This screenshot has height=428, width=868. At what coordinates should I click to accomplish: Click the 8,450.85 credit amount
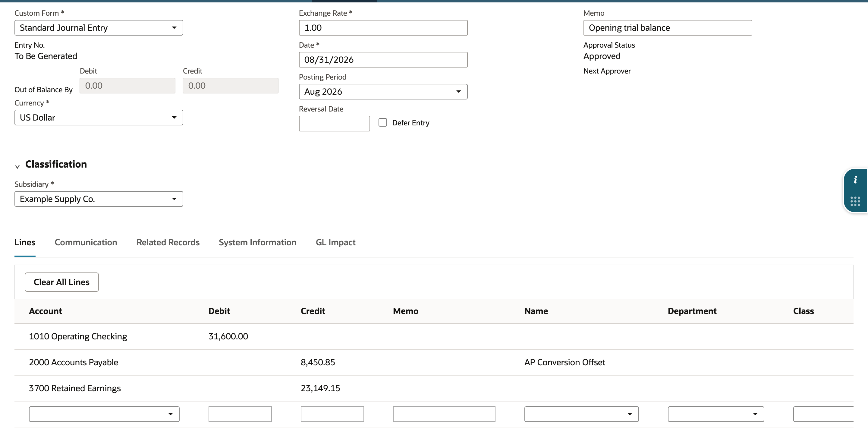(x=318, y=362)
